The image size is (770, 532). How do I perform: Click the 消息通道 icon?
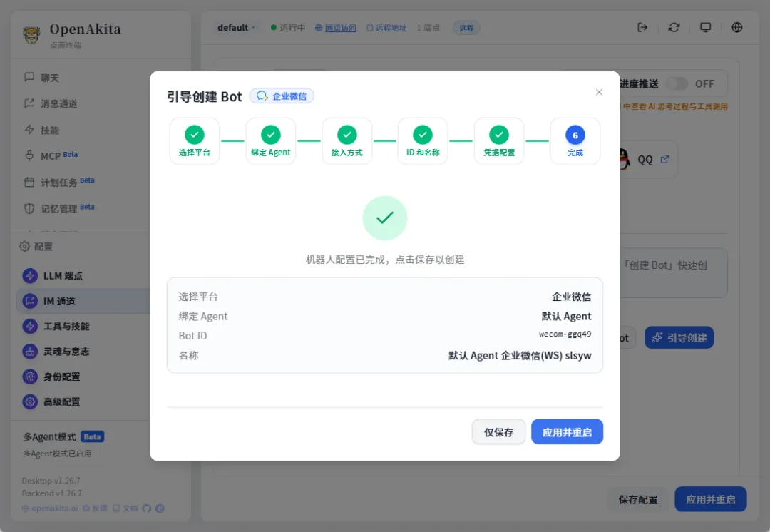[x=29, y=103]
